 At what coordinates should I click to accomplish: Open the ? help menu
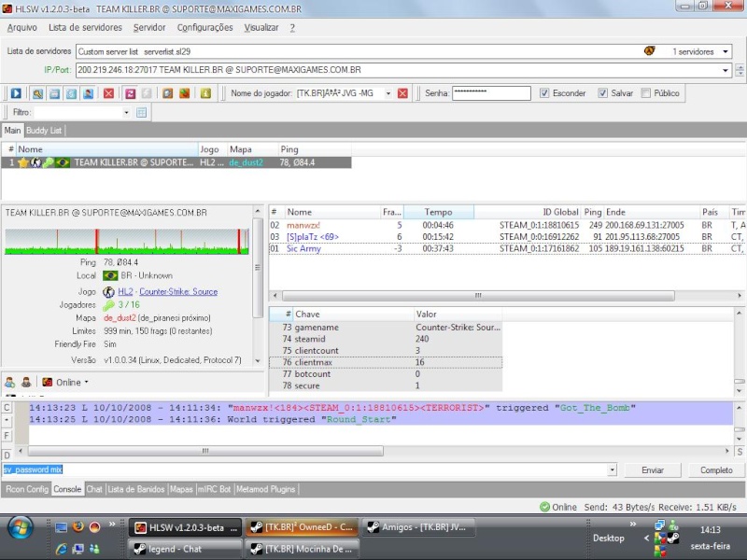coord(292,28)
